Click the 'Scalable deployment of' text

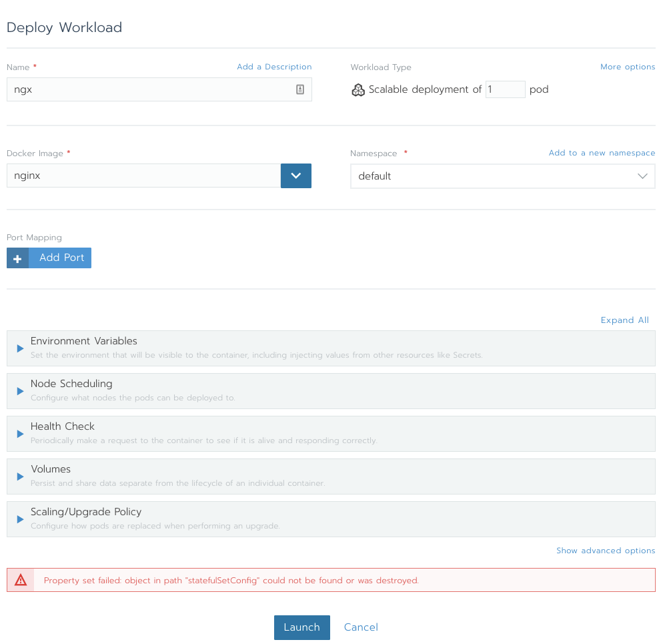click(425, 89)
